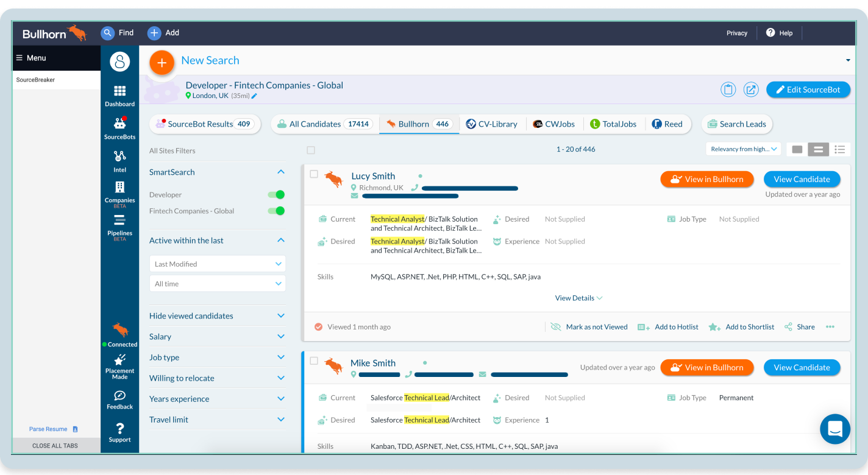This screenshot has height=475, width=868.
Task: Open chat widget bubble icon
Action: pos(835,429)
